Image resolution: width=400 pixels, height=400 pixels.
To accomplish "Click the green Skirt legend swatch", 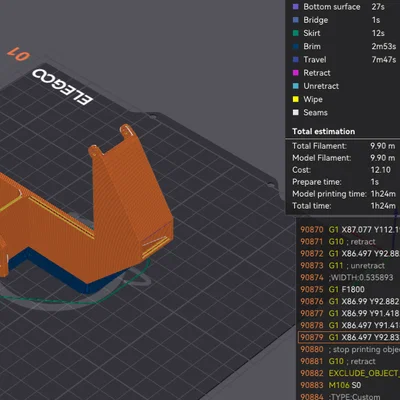I will (x=296, y=33).
